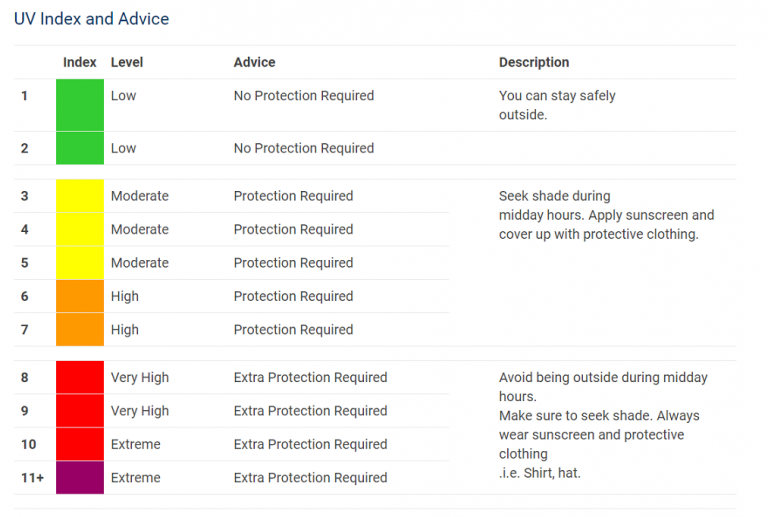The height and width of the screenshot is (517, 768).
Task: Click the "You can stay safely outside" description
Action: (x=557, y=105)
